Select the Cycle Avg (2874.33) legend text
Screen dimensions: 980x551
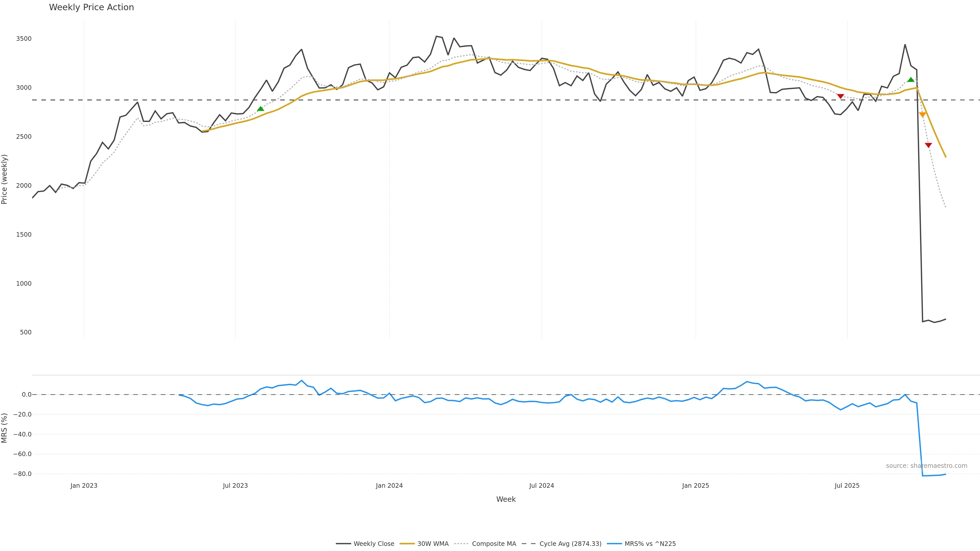[x=570, y=544]
